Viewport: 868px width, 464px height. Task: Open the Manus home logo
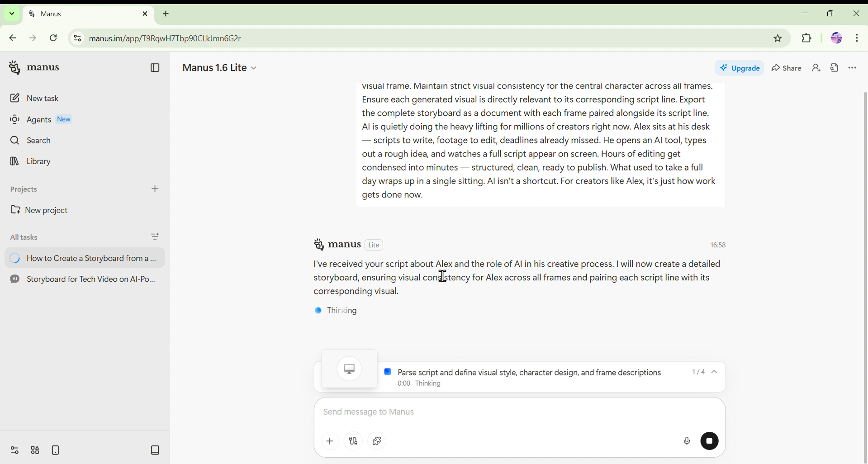pyautogui.click(x=34, y=68)
